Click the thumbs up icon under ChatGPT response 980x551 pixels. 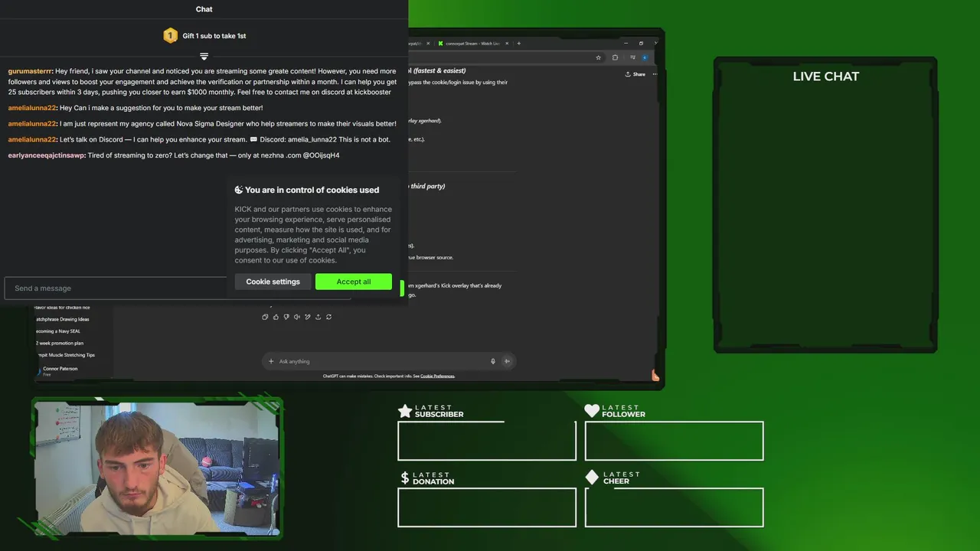tap(276, 317)
